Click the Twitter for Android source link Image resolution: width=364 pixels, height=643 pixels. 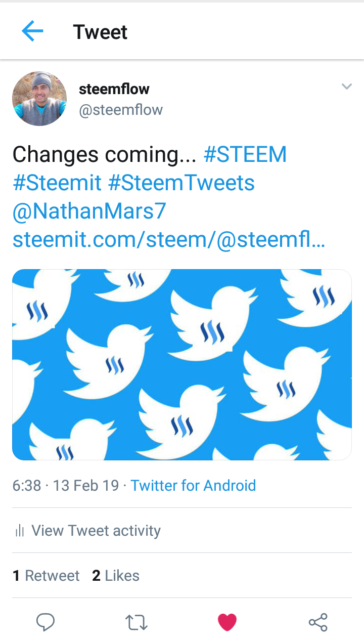pyautogui.click(x=193, y=486)
